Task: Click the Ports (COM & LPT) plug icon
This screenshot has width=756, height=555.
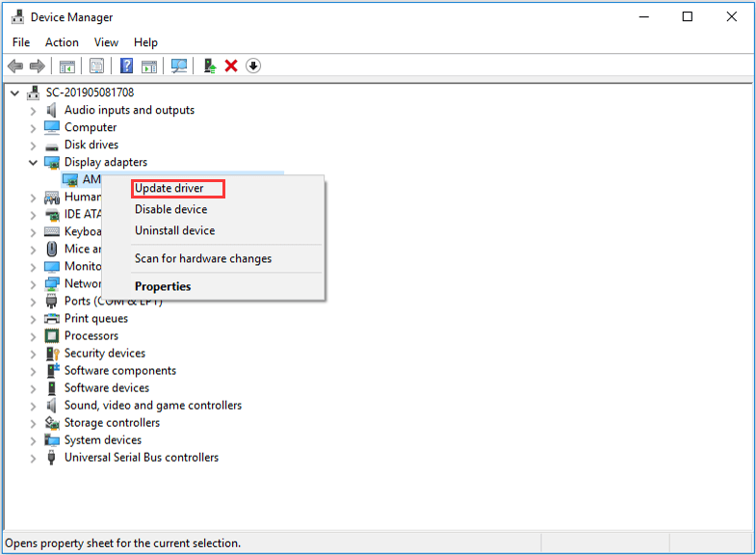Action: [52, 302]
